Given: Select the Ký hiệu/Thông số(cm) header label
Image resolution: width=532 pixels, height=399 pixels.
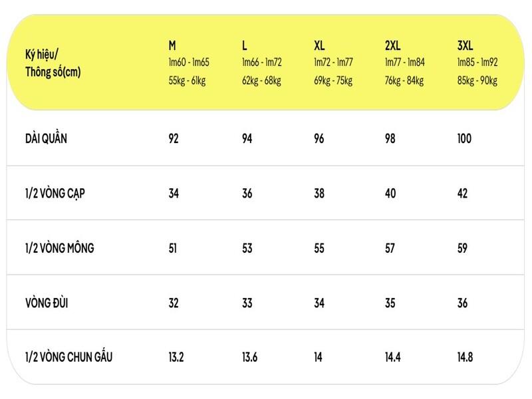Looking at the screenshot, I should (53, 63).
